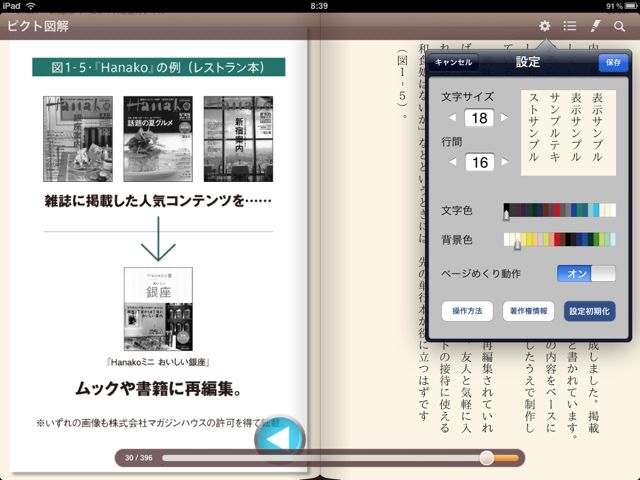Viewport: 640px width, 480px height.
Task: Tap the 保存 button
Action: 613,62
